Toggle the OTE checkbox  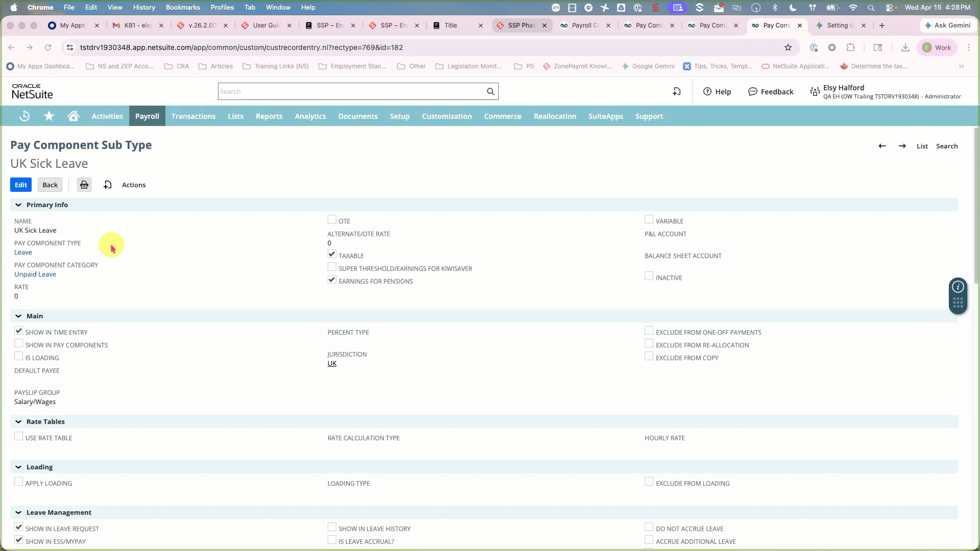332,219
